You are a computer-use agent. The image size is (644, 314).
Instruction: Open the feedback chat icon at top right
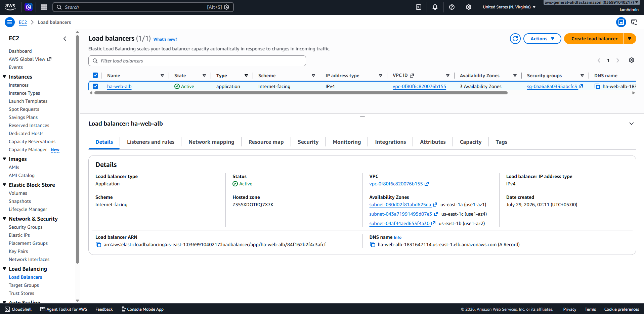pyautogui.click(x=634, y=22)
